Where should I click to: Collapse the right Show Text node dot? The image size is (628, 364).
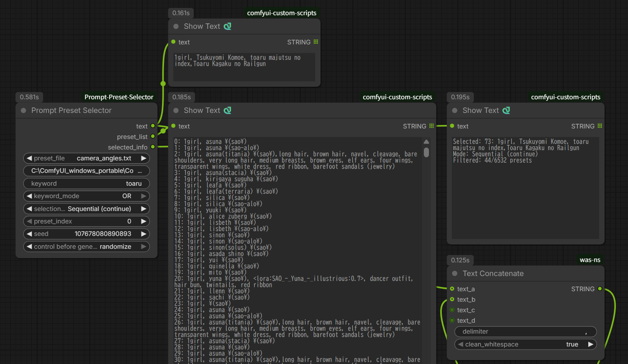[455, 111]
